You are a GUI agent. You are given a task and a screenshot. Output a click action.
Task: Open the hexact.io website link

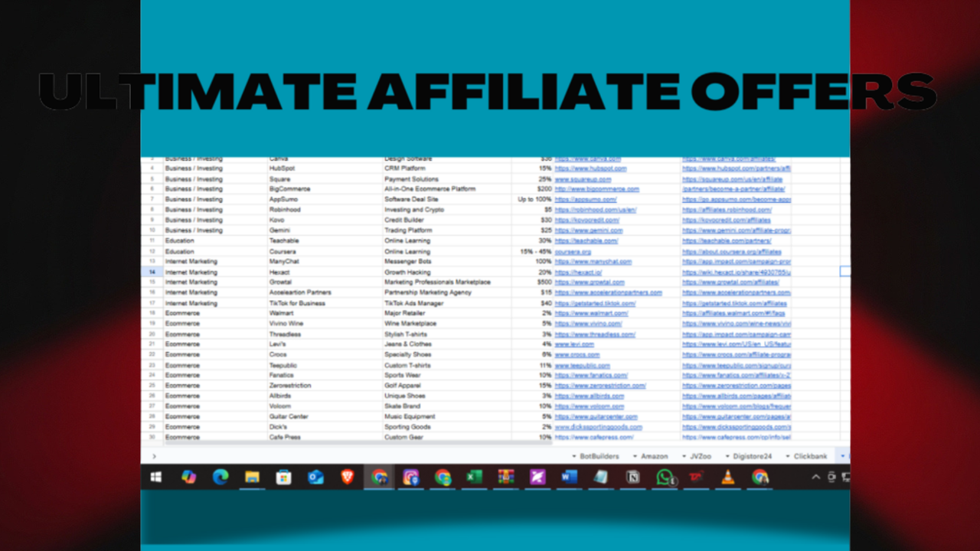[x=578, y=272]
